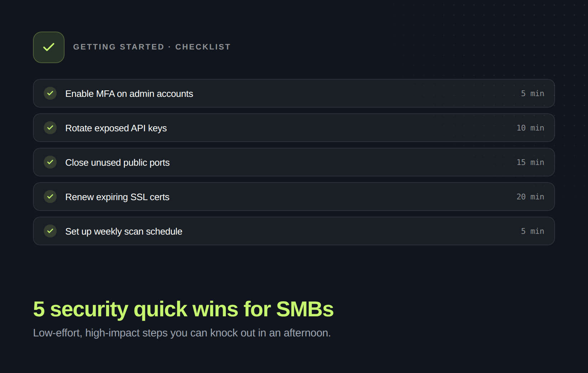Toggle completion of Enable MFA on admin accounts
This screenshot has width=588, height=373.
(x=50, y=93)
